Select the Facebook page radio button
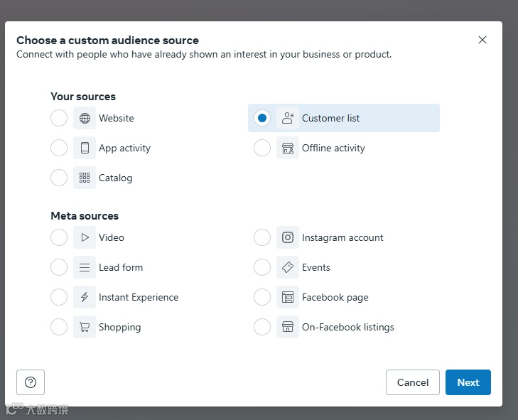The width and height of the screenshot is (518, 420). 262,298
